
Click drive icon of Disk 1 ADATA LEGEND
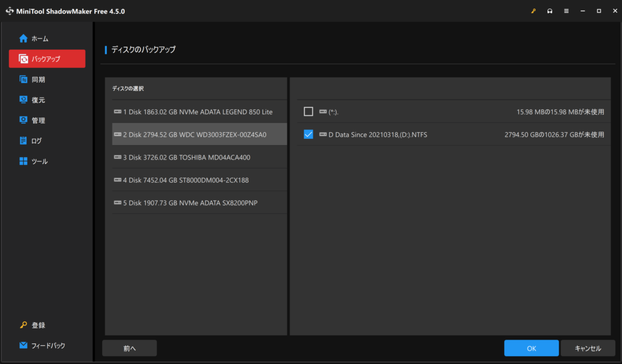point(117,112)
